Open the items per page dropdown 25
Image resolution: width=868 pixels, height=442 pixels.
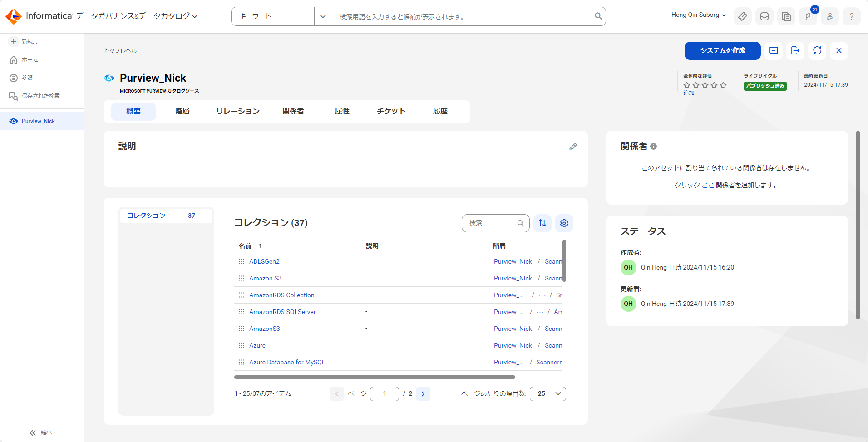pyautogui.click(x=548, y=394)
